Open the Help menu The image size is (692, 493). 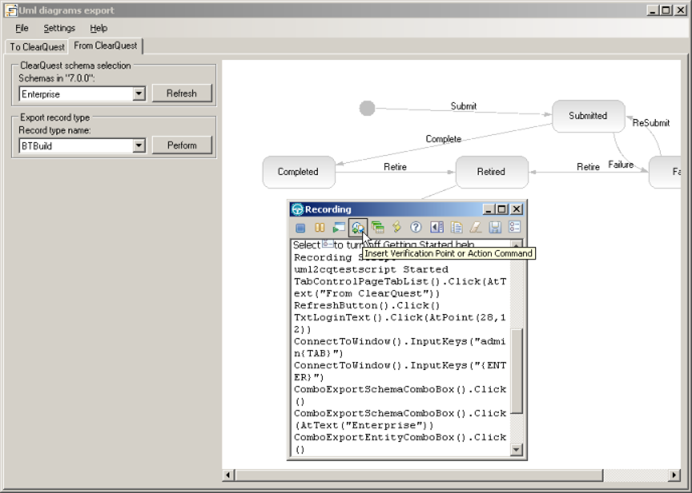(x=98, y=28)
